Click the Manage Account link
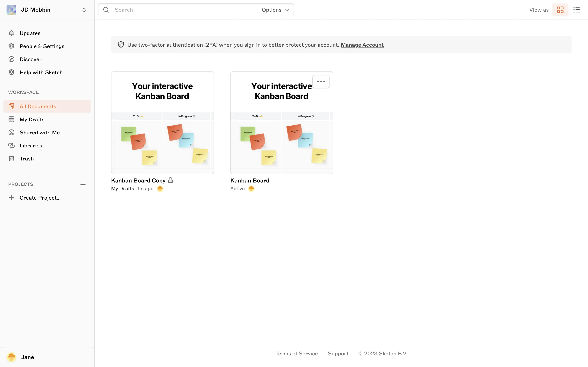 click(362, 45)
